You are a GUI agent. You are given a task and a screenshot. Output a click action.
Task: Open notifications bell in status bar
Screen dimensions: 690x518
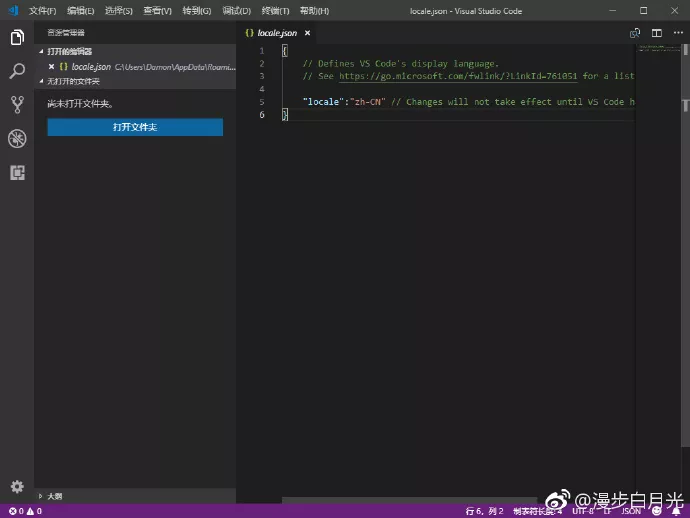676,511
